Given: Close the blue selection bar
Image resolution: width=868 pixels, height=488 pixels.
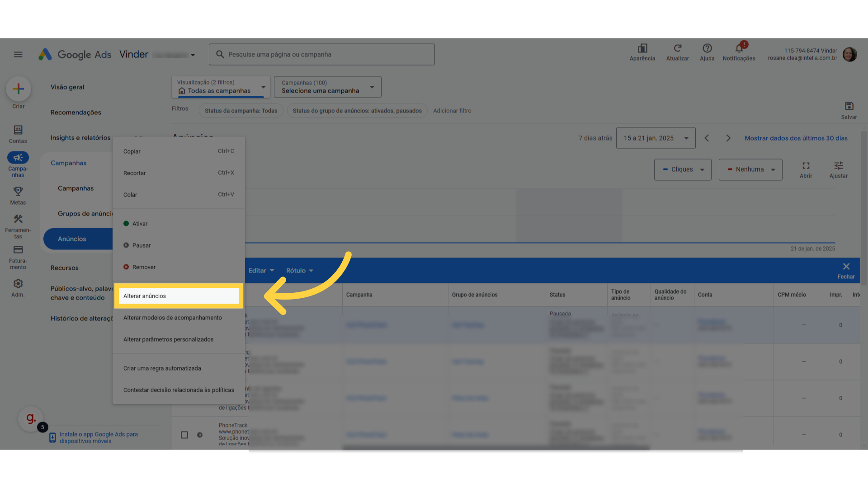Looking at the screenshot, I should pyautogui.click(x=846, y=267).
